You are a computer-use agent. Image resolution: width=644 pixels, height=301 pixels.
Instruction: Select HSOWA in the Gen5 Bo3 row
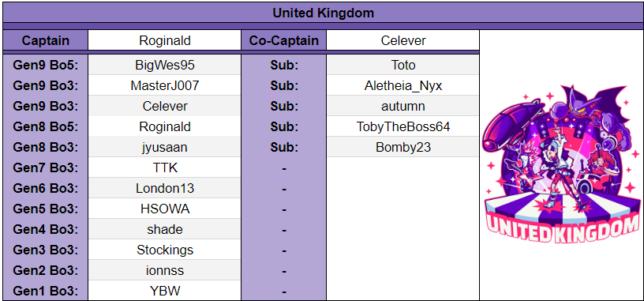(x=165, y=209)
